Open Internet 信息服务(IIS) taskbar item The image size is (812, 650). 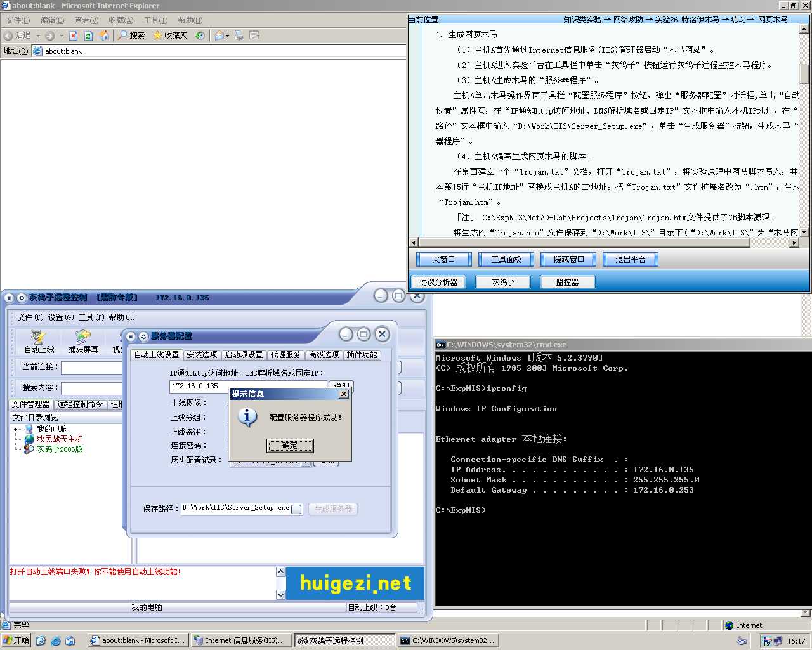pos(240,640)
